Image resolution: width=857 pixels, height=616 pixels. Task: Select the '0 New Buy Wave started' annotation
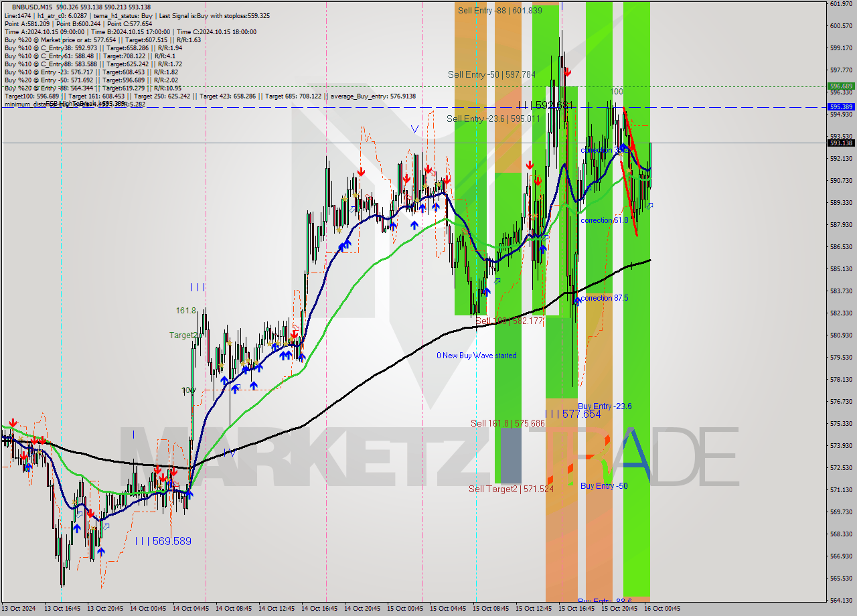pyautogui.click(x=477, y=356)
